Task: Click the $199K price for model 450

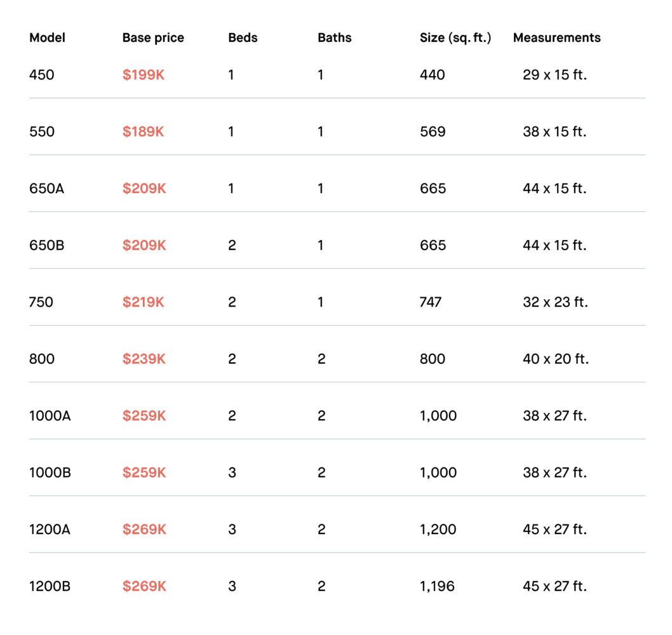Action: pyautogui.click(x=143, y=74)
